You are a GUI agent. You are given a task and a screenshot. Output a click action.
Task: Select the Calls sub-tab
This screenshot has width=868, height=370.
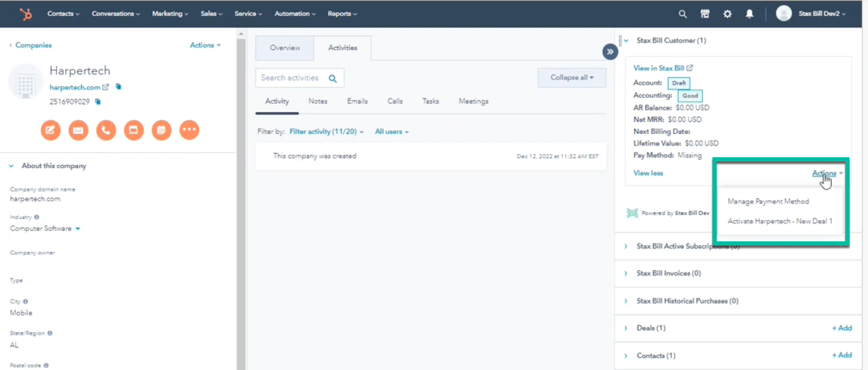[395, 101]
